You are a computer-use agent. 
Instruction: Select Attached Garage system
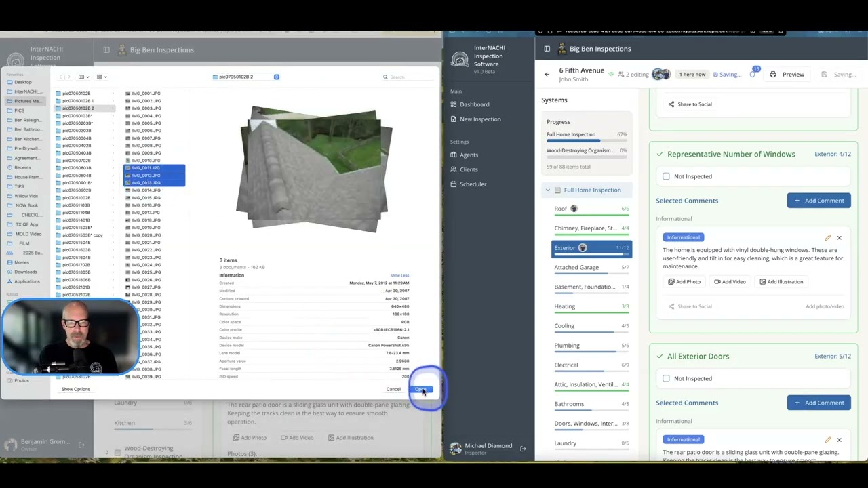click(x=591, y=268)
